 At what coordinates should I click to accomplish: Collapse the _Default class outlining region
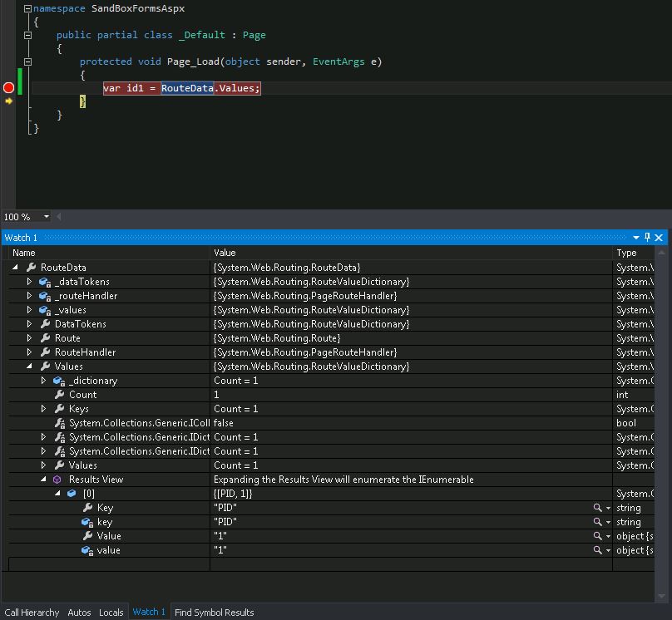click(27, 35)
